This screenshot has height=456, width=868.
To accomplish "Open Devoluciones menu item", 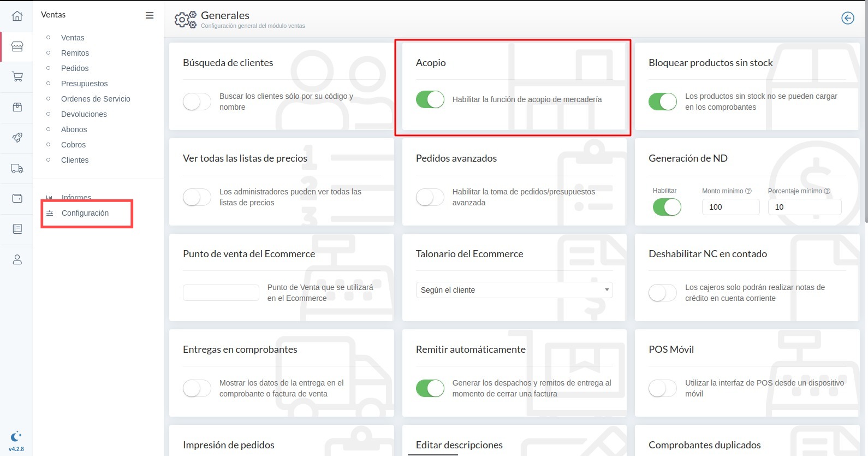I will tap(84, 114).
